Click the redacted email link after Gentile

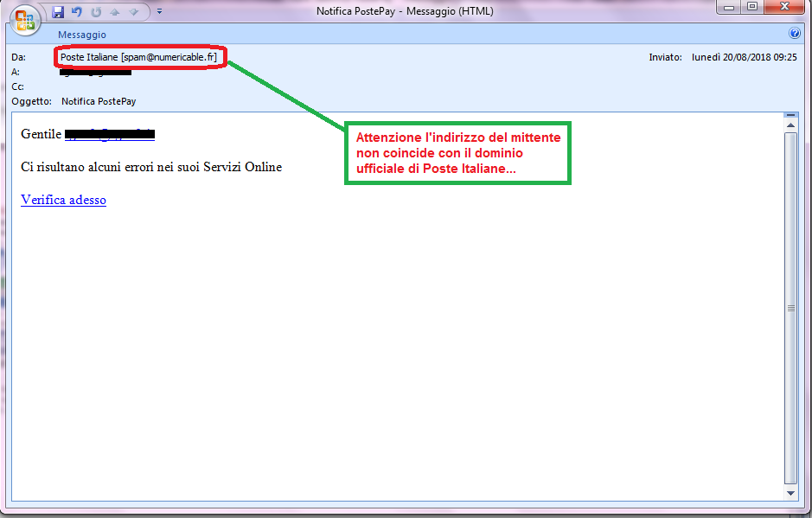110,134
